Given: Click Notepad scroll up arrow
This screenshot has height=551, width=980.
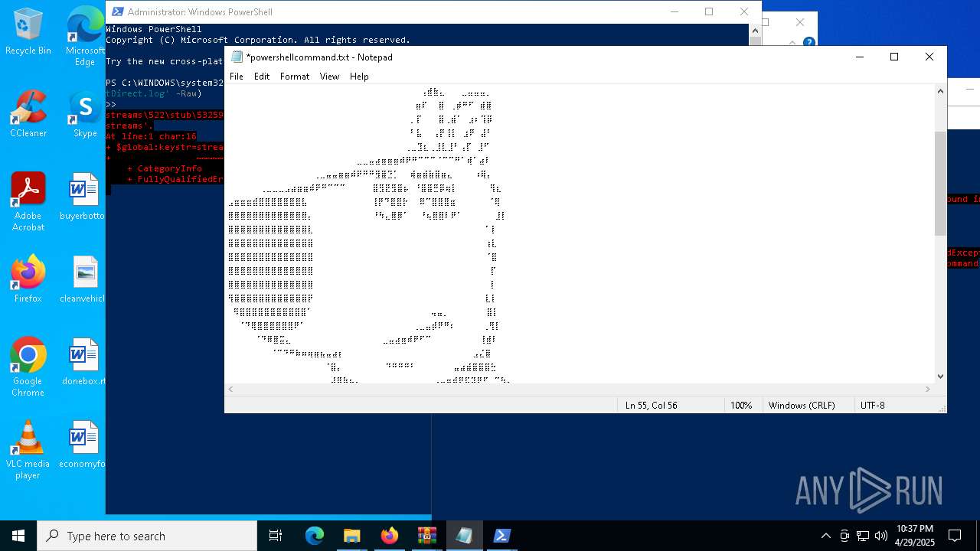Looking at the screenshot, I should tap(940, 91).
